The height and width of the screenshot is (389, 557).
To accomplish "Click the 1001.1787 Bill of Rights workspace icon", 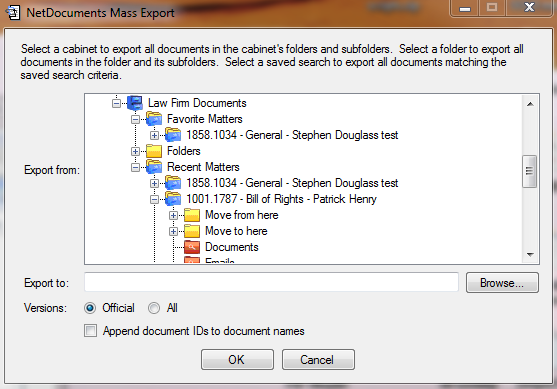I will (173, 199).
